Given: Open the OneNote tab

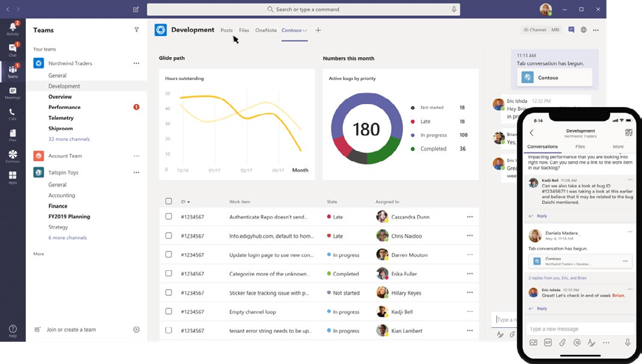Looking at the screenshot, I should click(266, 30).
